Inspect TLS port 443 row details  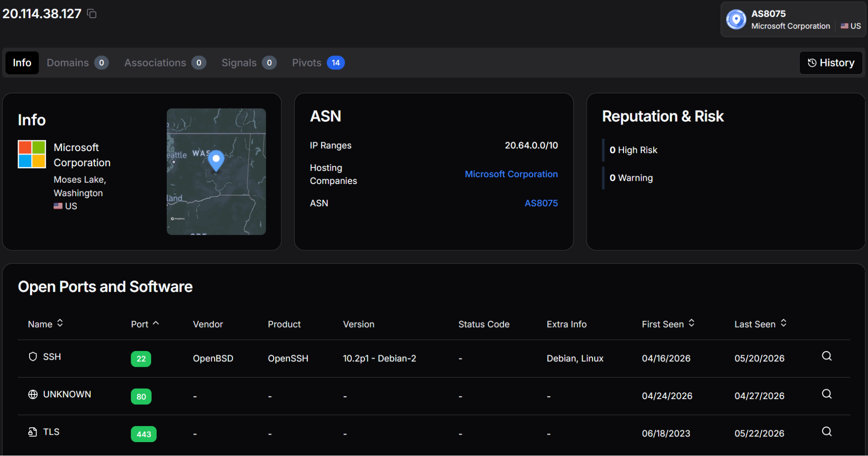827,432
